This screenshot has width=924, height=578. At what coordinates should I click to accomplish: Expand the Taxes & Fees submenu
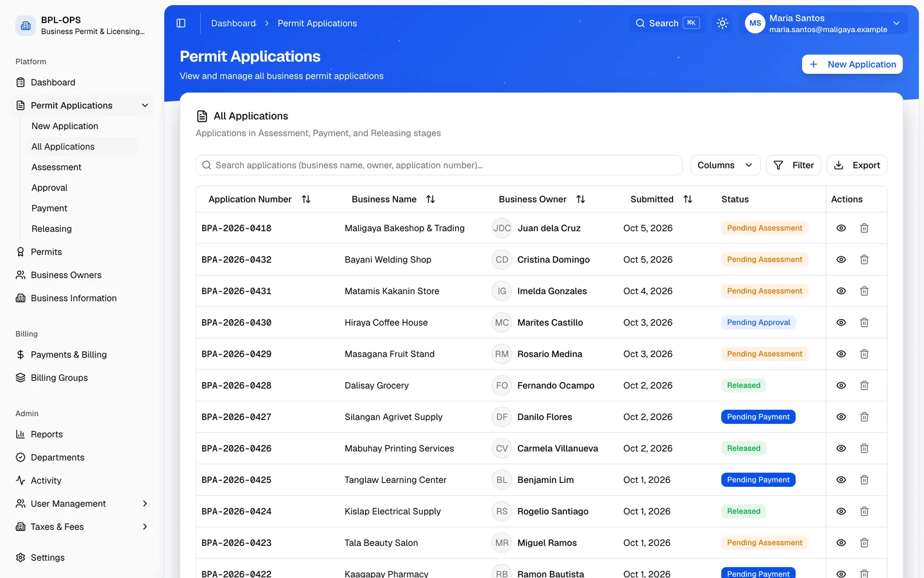pos(145,527)
